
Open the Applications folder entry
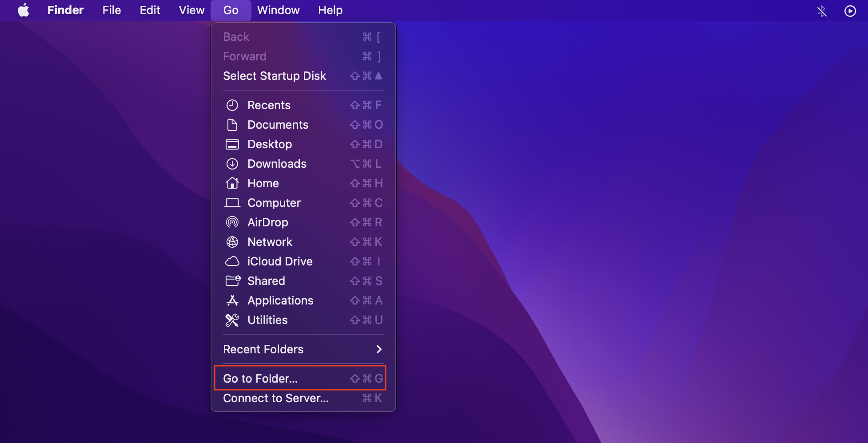(303, 301)
